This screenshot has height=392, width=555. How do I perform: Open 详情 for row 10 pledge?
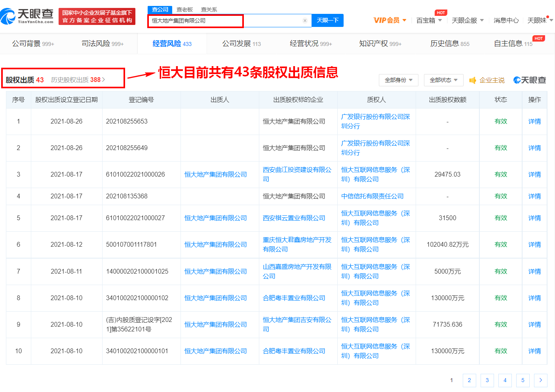[534, 351]
